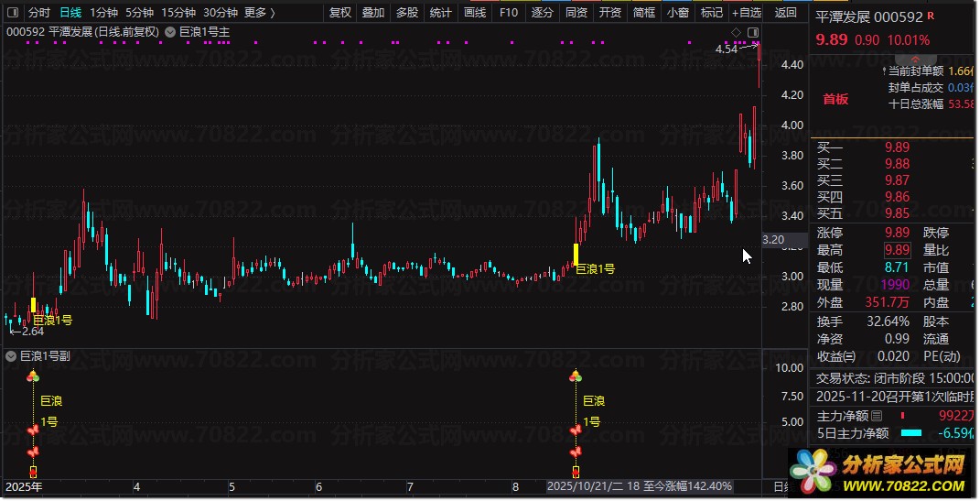Click the 换手 value 32.64%
Image resolution: width=980 pixels, height=501 pixels.
point(888,321)
